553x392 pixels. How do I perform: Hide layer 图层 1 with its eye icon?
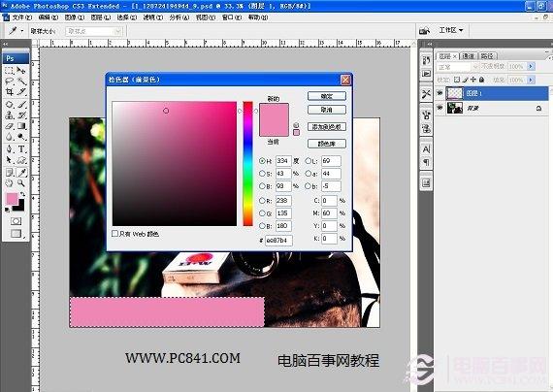click(x=439, y=93)
